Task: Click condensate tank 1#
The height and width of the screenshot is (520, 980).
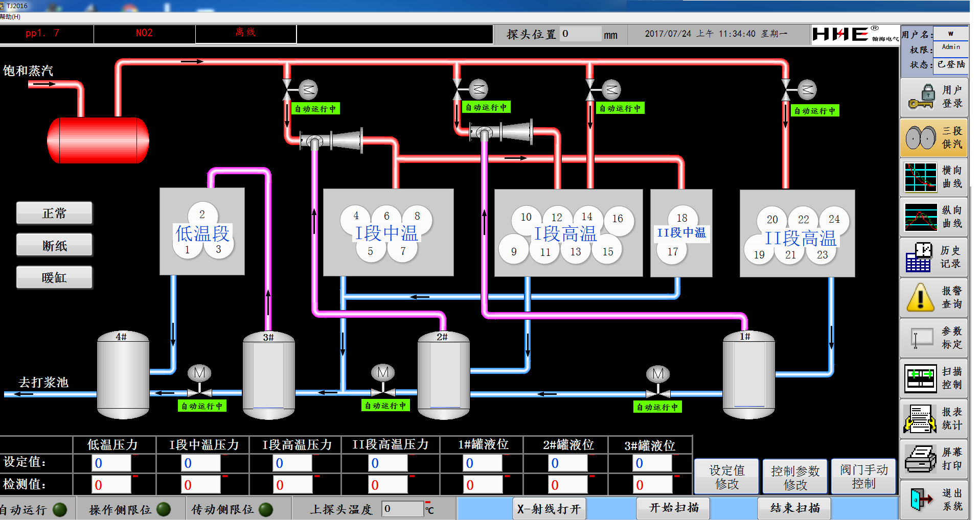Action: click(748, 375)
